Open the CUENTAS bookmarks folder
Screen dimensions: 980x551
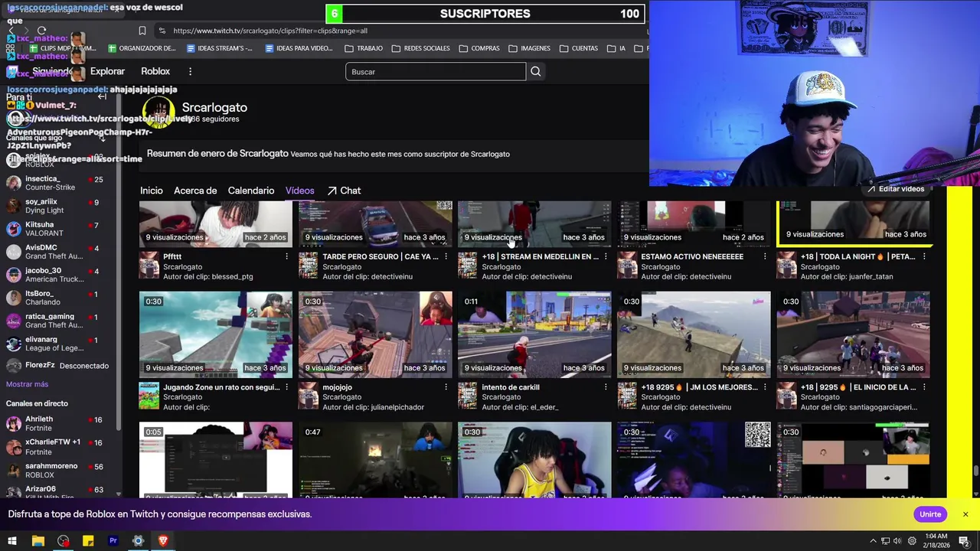click(579, 48)
